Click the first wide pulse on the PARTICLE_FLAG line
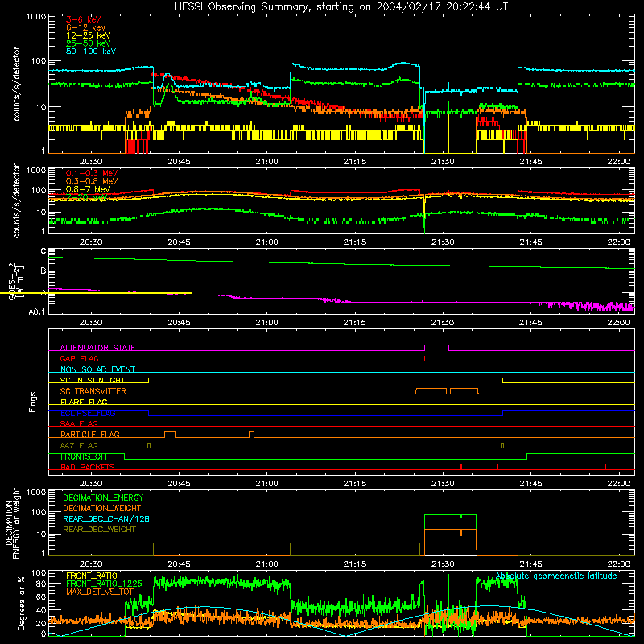This screenshot has width=644, height=644. click(170, 432)
